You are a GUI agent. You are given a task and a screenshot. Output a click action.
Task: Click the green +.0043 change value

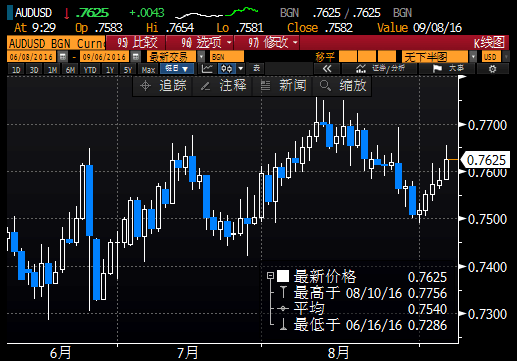147,13
